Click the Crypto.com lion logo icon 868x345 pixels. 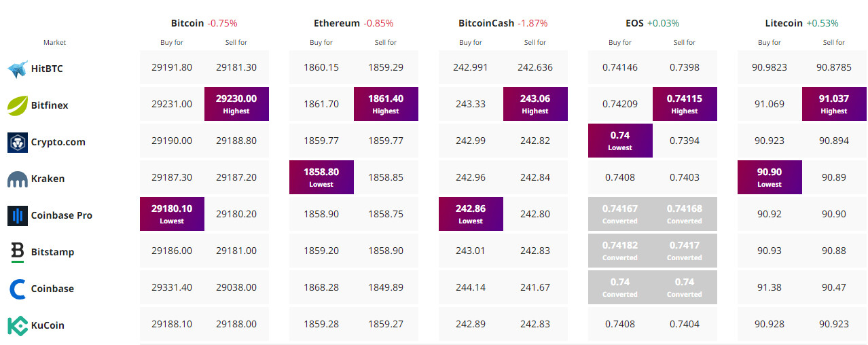(17, 142)
